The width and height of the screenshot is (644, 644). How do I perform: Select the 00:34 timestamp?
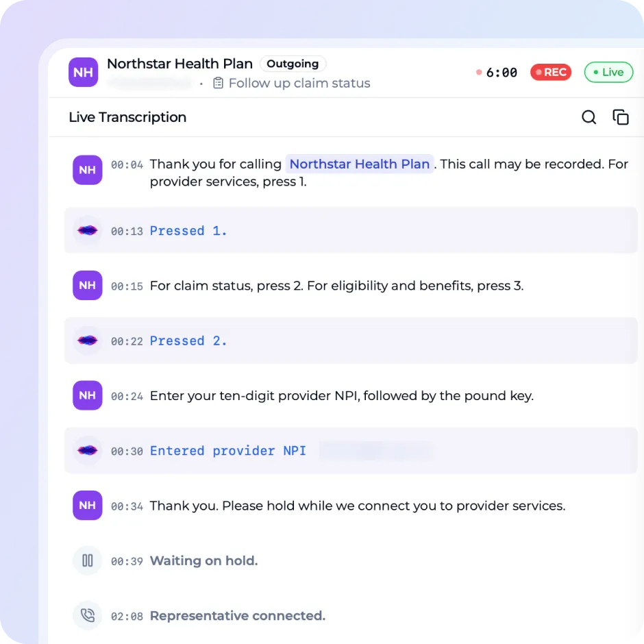coord(127,507)
